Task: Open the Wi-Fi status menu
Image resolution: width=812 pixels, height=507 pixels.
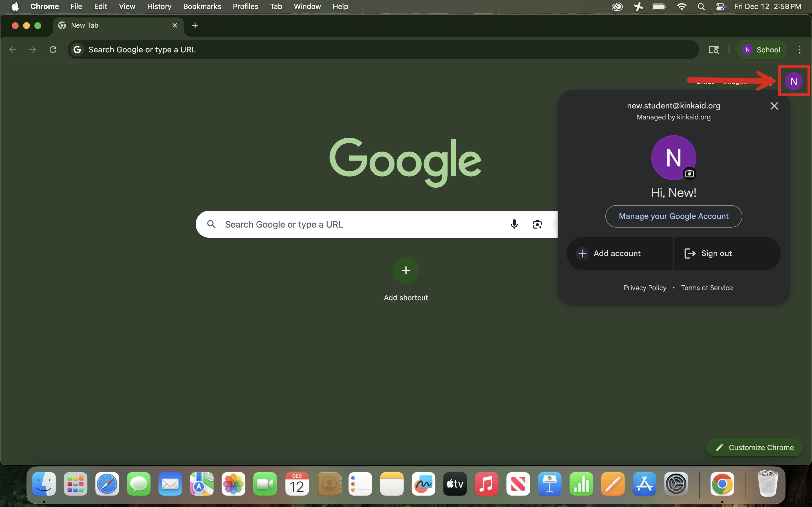Action: coord(681,6)
